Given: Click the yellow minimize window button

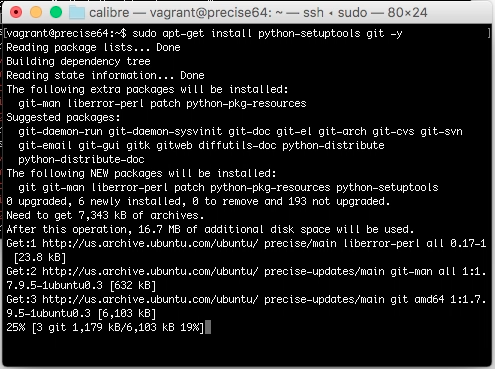Looking at the screenshot, I should (x=36, y=12).
